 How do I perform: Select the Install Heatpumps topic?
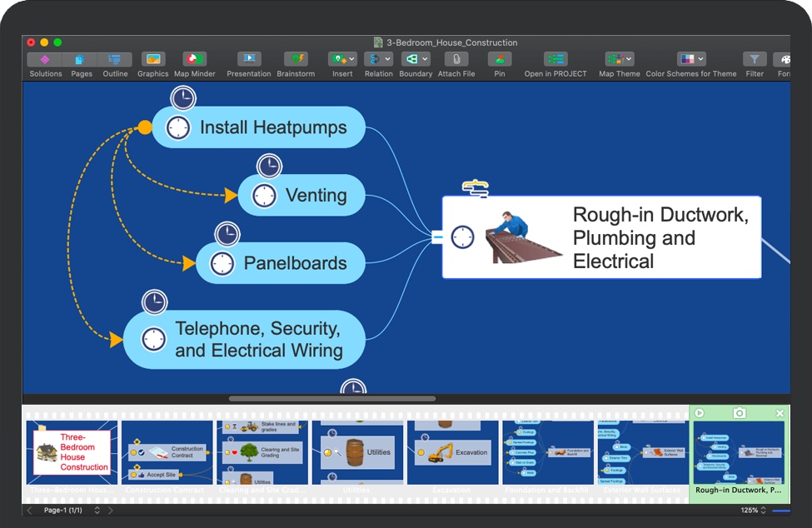point(272,127)
